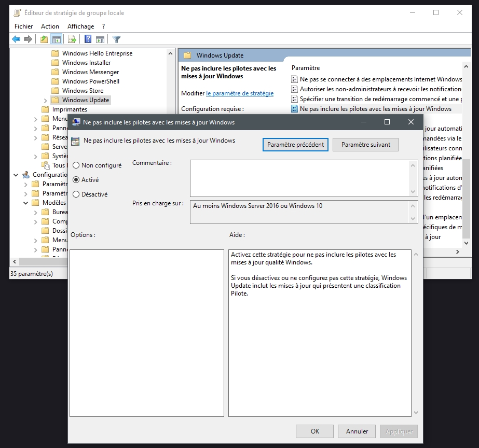Screen dimensions: 479x448
Task: Expand the Windows Update tree node
Action: [45, 100]
